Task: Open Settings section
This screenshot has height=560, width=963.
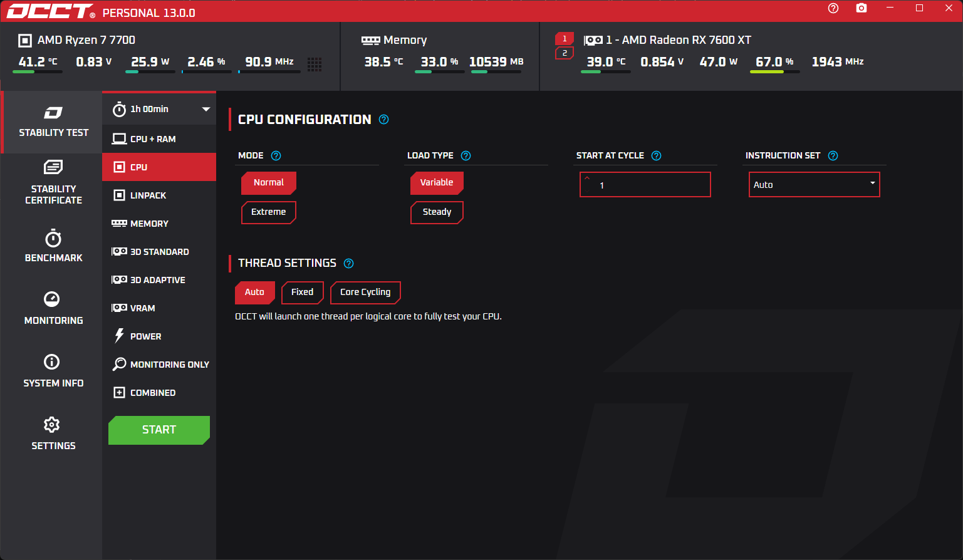Action: click(53, 433)
